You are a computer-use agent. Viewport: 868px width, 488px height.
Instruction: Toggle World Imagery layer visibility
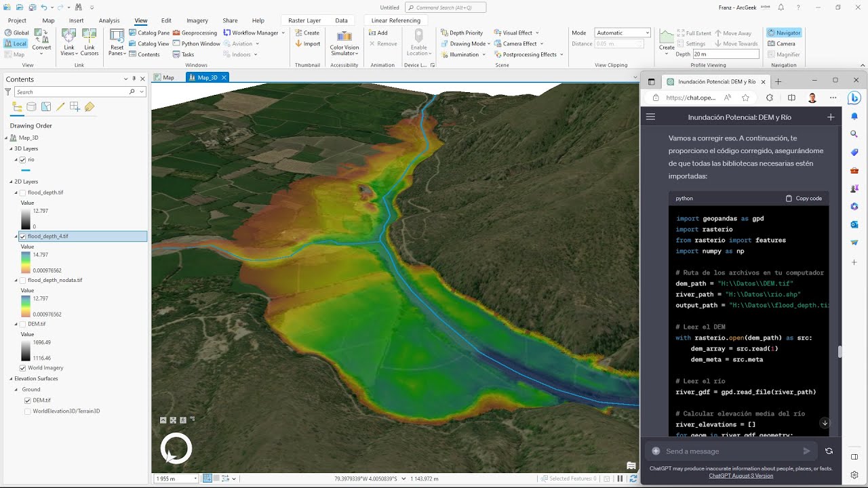pos(23,368)
